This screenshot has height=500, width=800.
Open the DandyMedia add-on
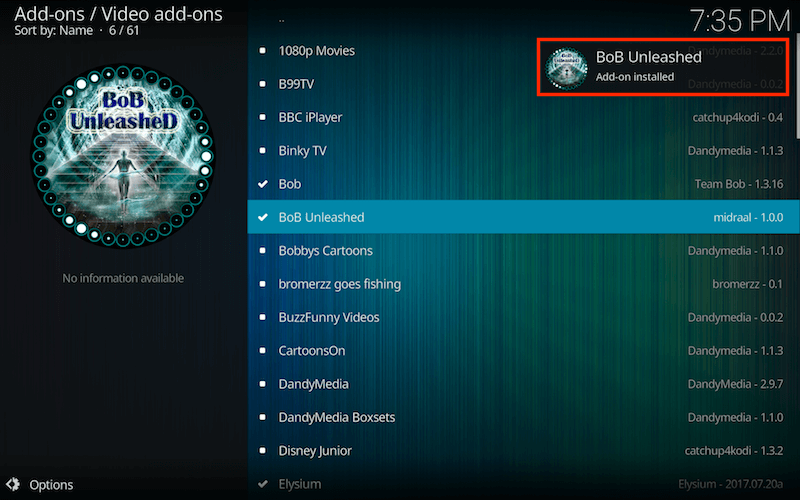[523, 384]
